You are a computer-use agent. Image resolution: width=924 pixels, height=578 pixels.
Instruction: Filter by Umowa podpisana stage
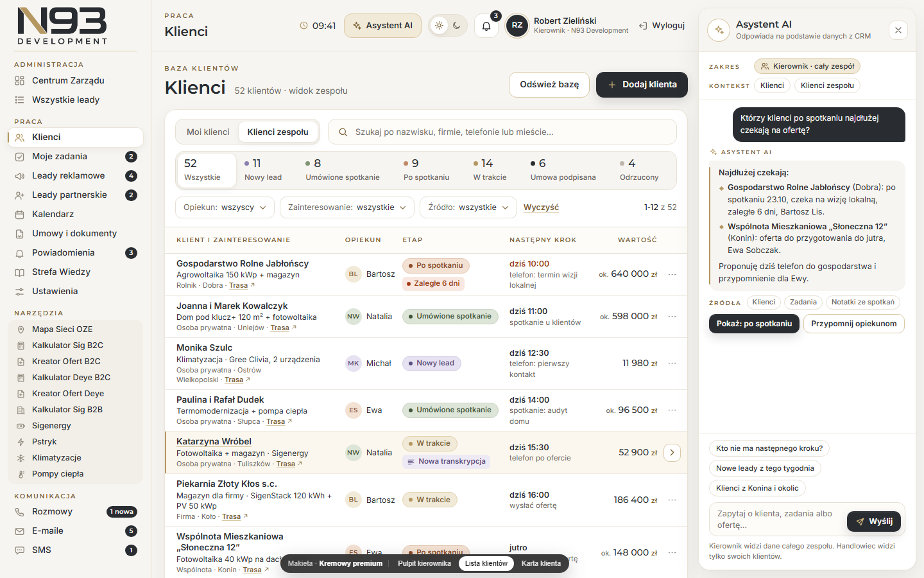563,170
